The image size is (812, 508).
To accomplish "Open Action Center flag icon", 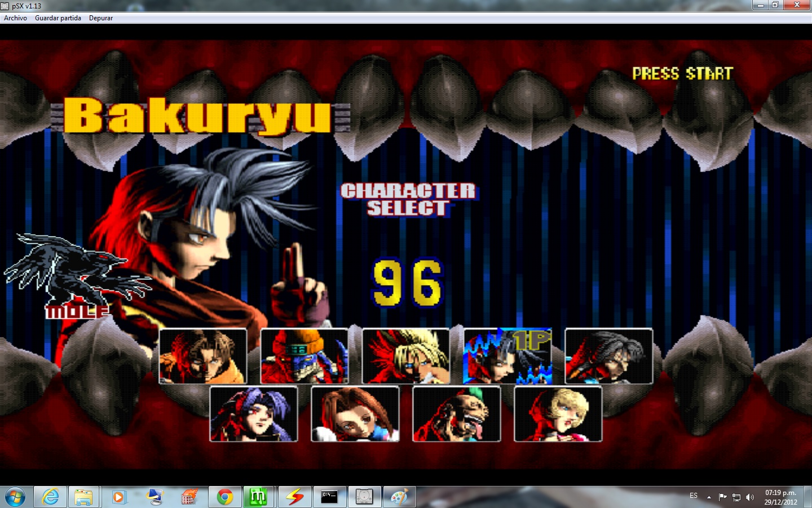I will point(722,497).
